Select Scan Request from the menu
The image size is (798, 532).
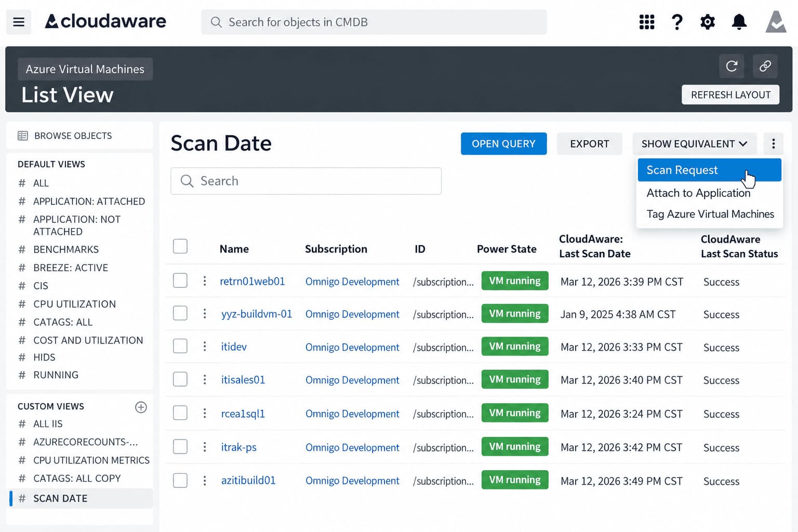click(709, 170)
